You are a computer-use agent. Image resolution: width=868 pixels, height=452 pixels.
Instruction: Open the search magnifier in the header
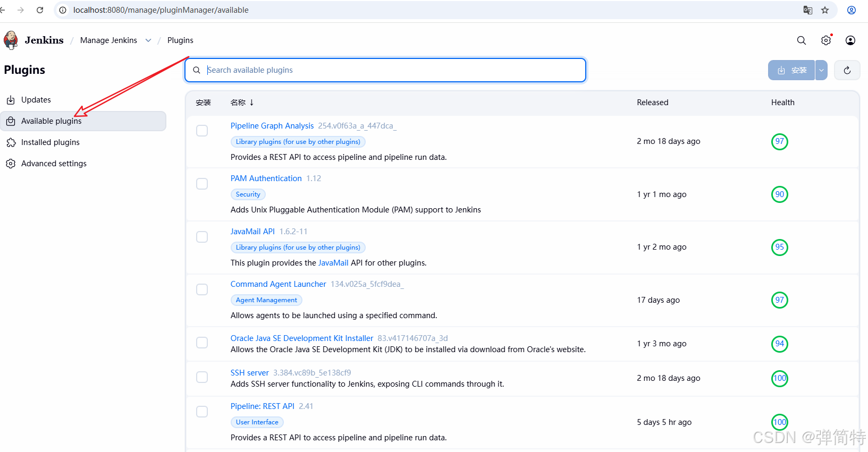click(x=802, y=40)
